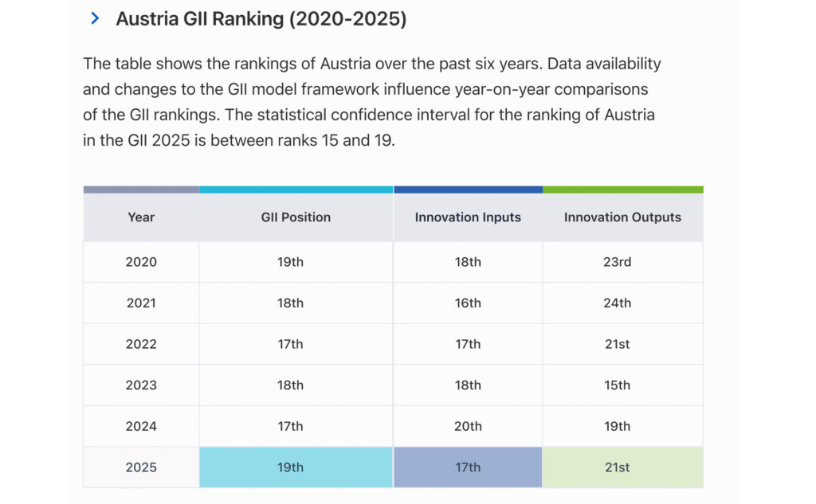Select the Year column header
Screen dimensions: 816x504
click(141, 217)
